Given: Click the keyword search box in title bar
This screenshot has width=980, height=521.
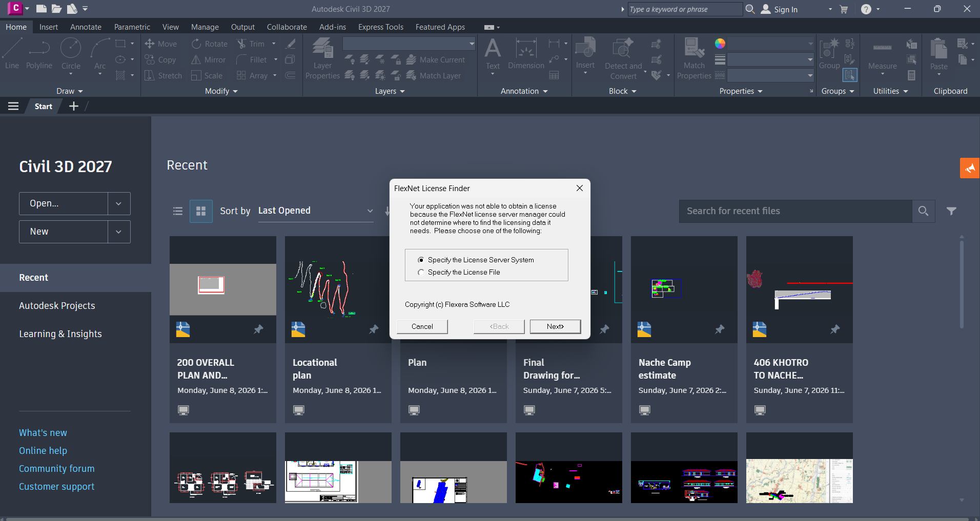Looking at the screenshot, I should (685, 9).
